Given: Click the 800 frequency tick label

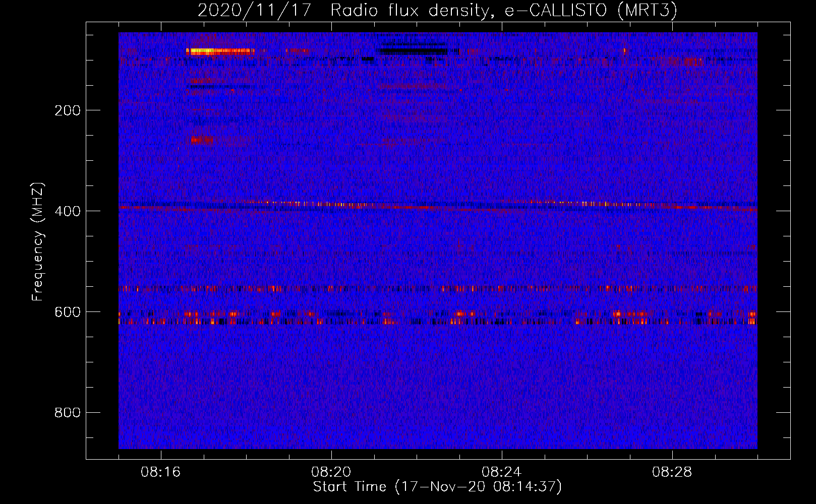Looking at the screenshot, I should pyautogui.click(x=68, y=413).
